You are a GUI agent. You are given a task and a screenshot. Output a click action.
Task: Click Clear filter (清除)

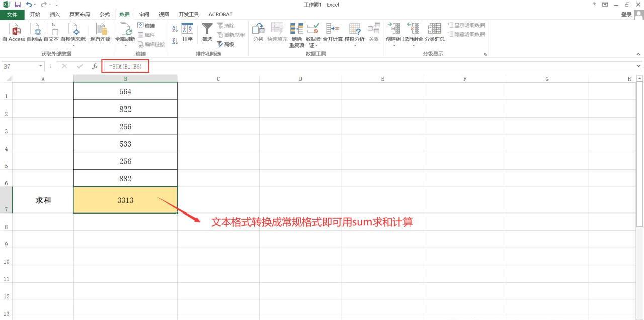tap(226, 26)
